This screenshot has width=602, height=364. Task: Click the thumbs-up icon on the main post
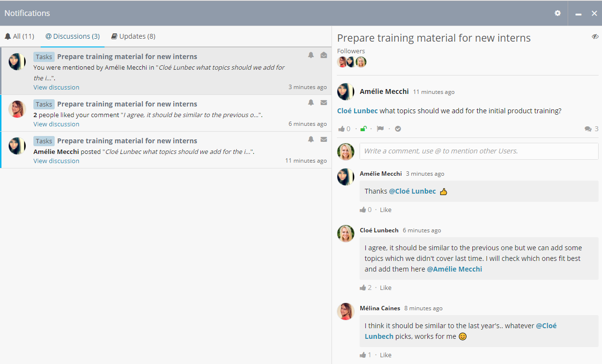tap(342, 129)
